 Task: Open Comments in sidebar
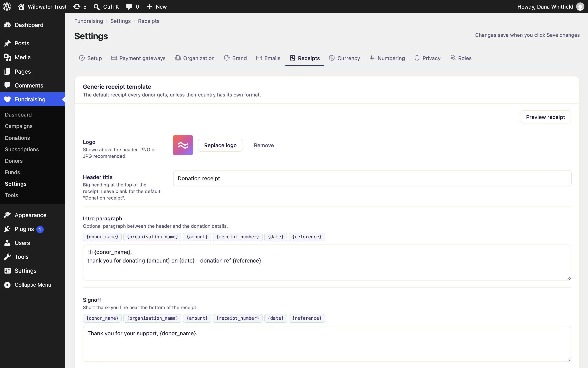(32, 85)
